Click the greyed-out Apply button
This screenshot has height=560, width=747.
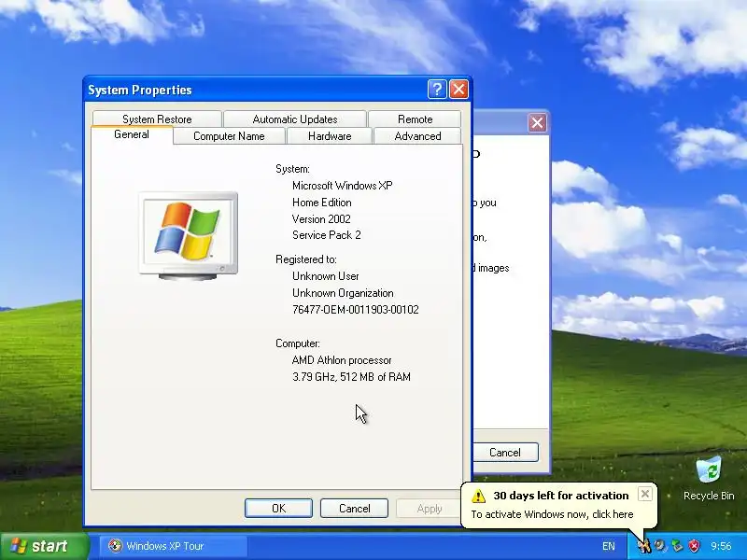tap(430, 509)
